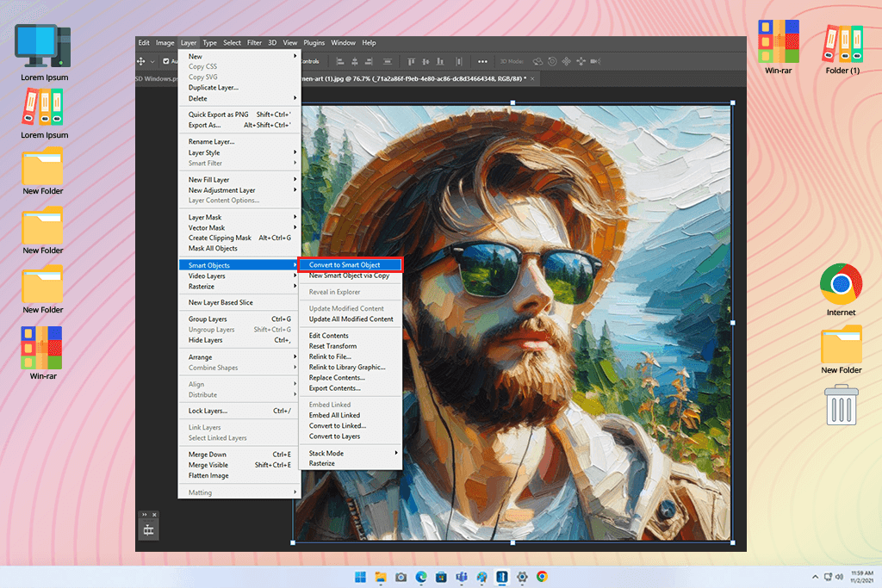Image resolution: width=882 pixels, height=588 pixels.
Task: Click Align horizontal centers icon
Action: [x=354, y=61]
